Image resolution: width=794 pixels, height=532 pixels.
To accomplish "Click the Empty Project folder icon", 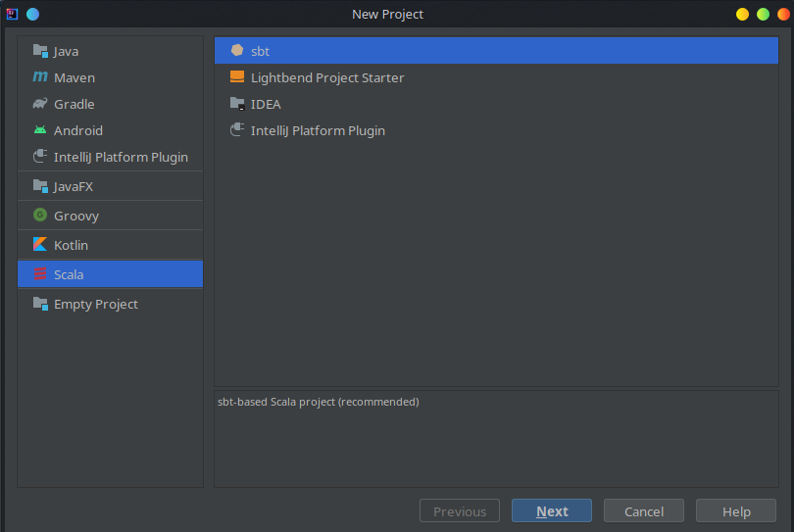I will 40,303.
